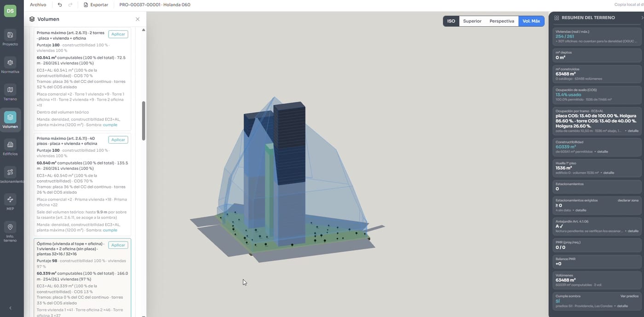Screen dimensions: 644x317
Task: Click the Volúmenes 63488 m² value
Action: pyautogui.click(x=565, y=280)
